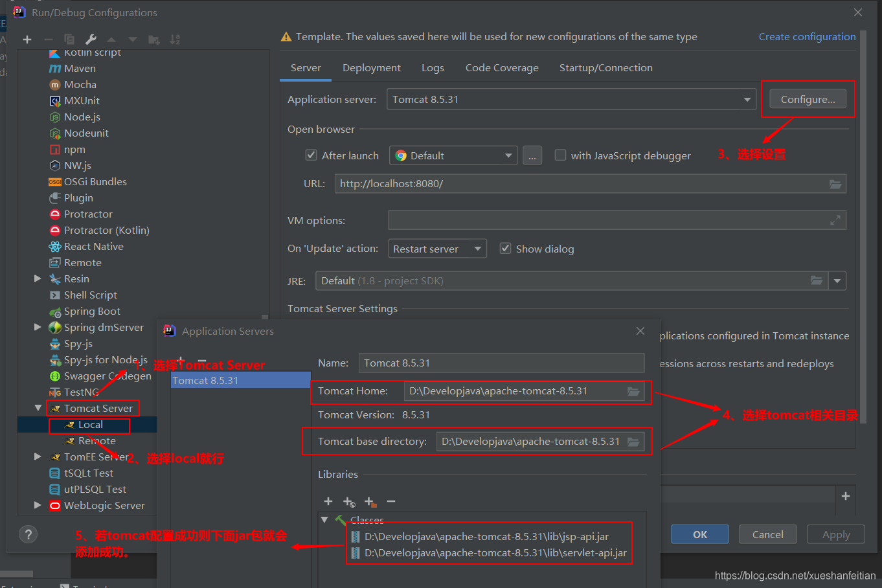
Task: Remove library minus icon under Libraries
Action: pos(391,501)
